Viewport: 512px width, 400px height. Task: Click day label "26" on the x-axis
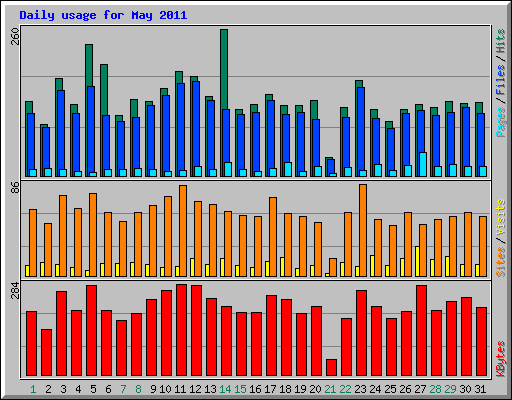(405, 389)
